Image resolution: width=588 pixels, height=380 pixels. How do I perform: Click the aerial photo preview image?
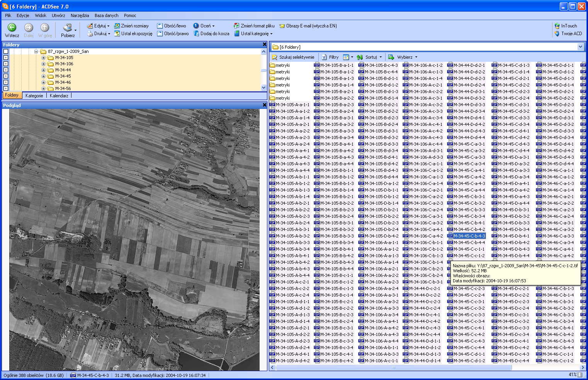point(134,239)
